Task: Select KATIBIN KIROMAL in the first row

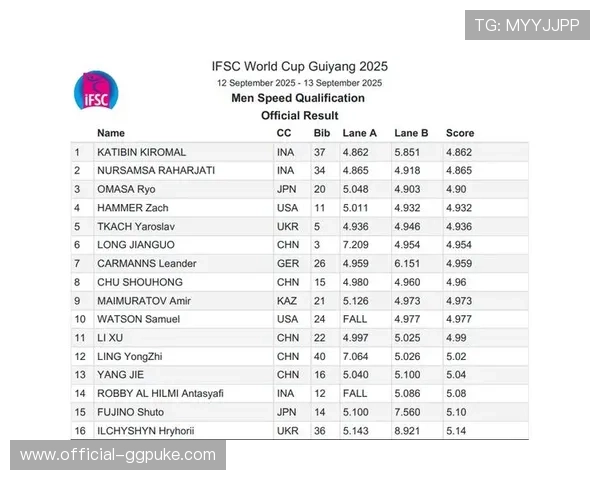Action: point(141,152)
